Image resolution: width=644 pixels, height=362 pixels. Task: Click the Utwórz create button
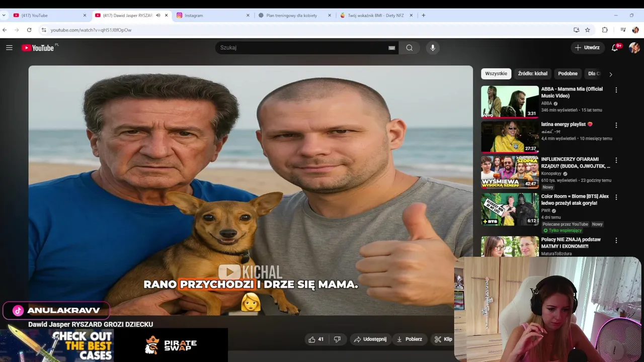(x=587, y=48)
